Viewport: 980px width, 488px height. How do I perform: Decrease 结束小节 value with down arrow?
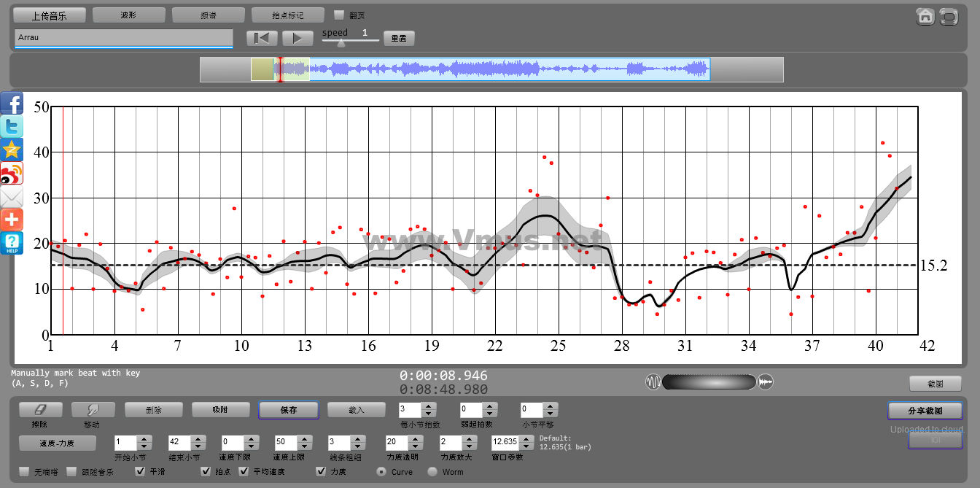(x=197, y=446)
